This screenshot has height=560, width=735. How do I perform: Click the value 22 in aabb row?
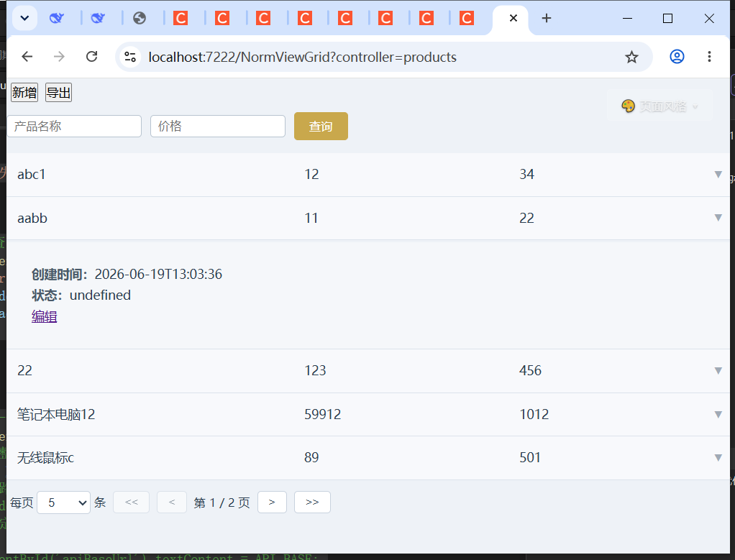tap(527, 218)
